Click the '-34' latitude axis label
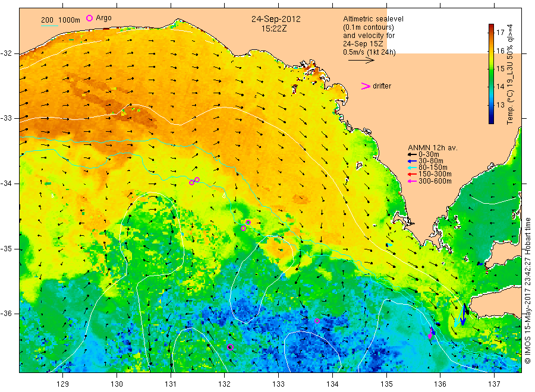This screenshot has width=535, height=392. point(6,184)
